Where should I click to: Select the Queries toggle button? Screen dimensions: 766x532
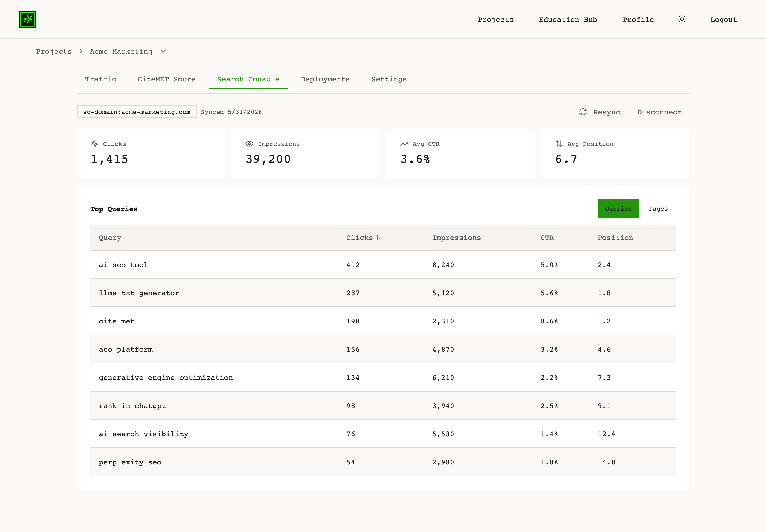point(618,209)
